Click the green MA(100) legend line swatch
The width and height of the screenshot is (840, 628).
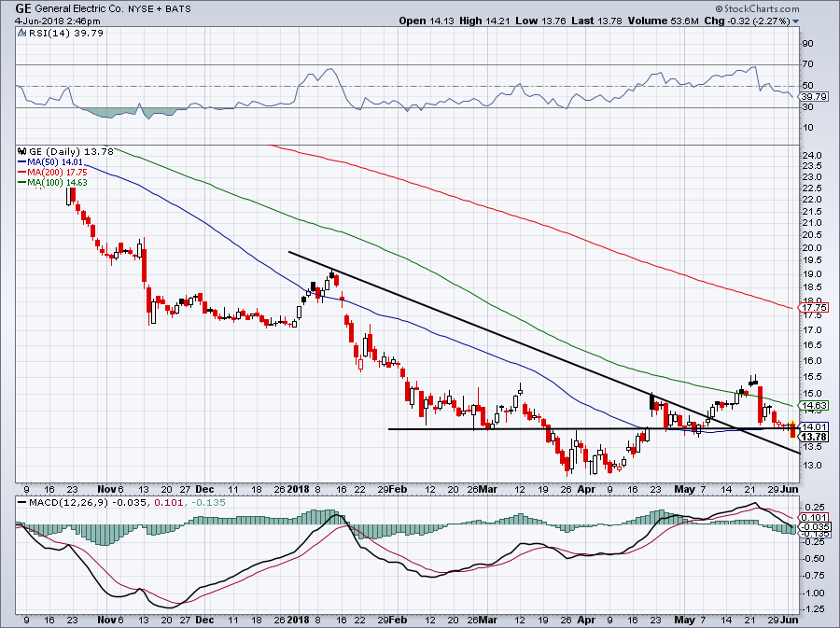click(x=22, y=183)
